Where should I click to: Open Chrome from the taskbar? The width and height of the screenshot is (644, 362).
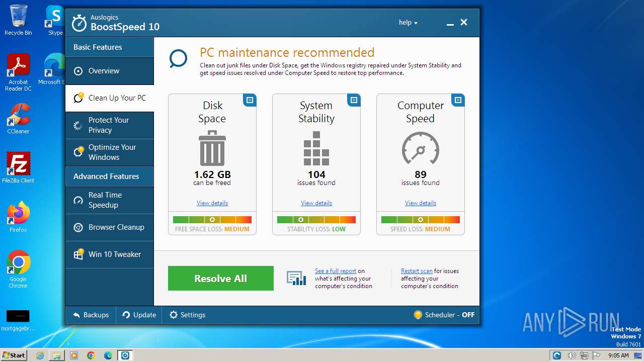[91, 355]
